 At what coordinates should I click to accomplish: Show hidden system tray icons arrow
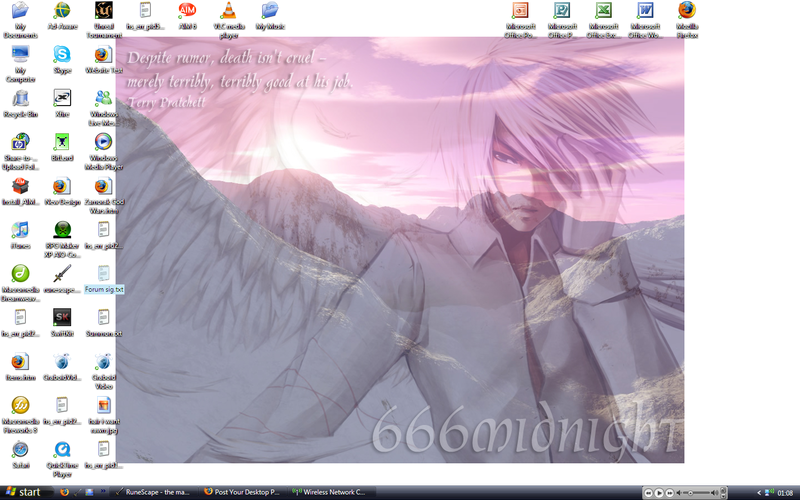[759, 493]
